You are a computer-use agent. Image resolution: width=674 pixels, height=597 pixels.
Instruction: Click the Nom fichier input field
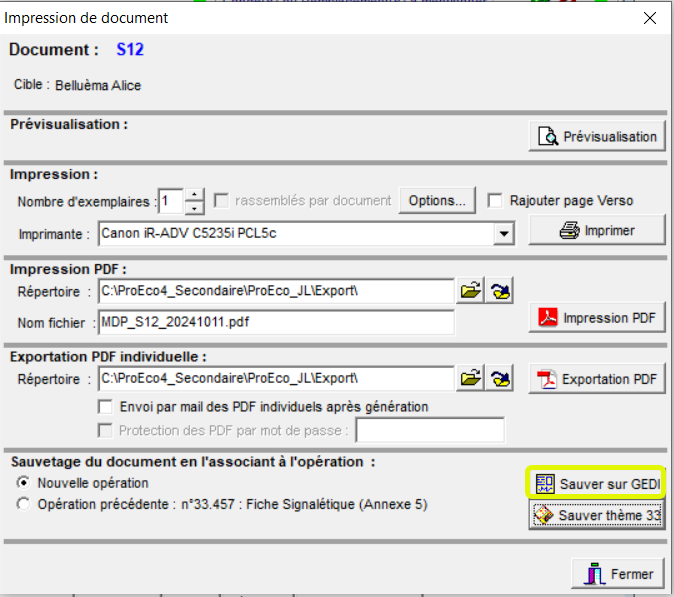tap(275, 322)
